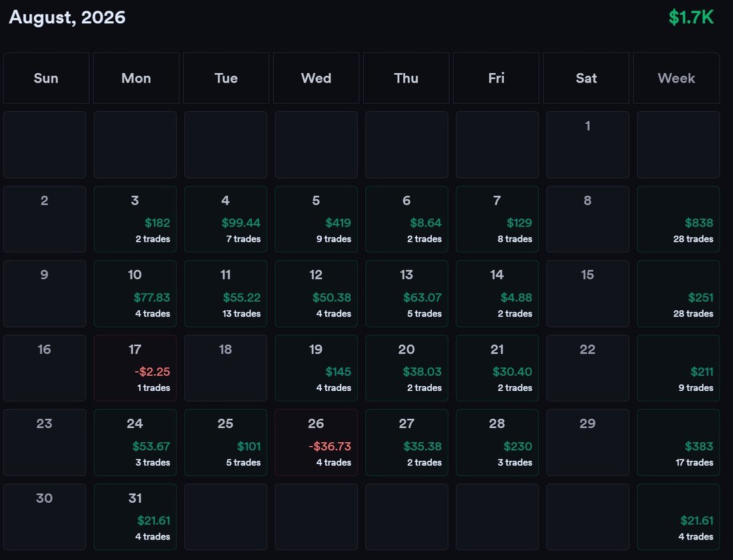The image size is (733, 560).
Task: Select the August 24 cell with $53.67
Action: pos(135,442)
